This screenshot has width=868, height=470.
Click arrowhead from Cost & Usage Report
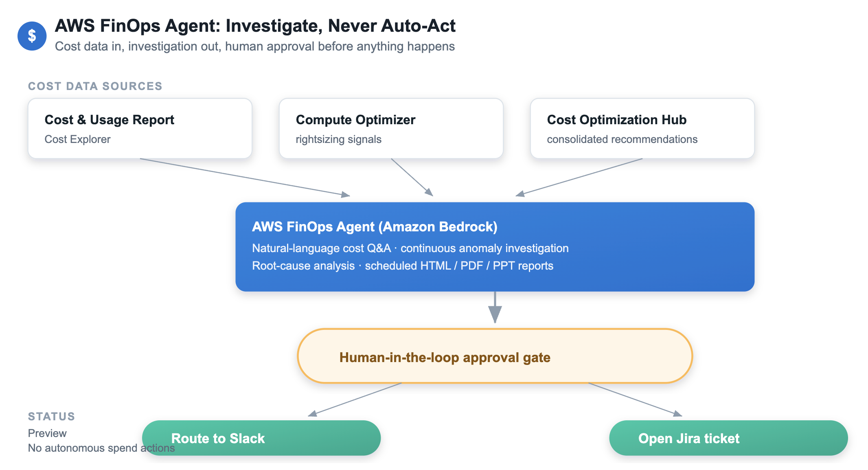(x=346, y=195)
